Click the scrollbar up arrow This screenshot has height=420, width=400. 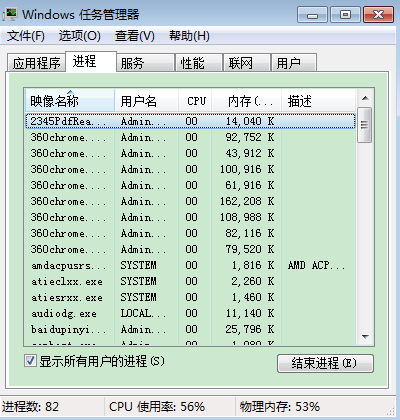(365, 98)
